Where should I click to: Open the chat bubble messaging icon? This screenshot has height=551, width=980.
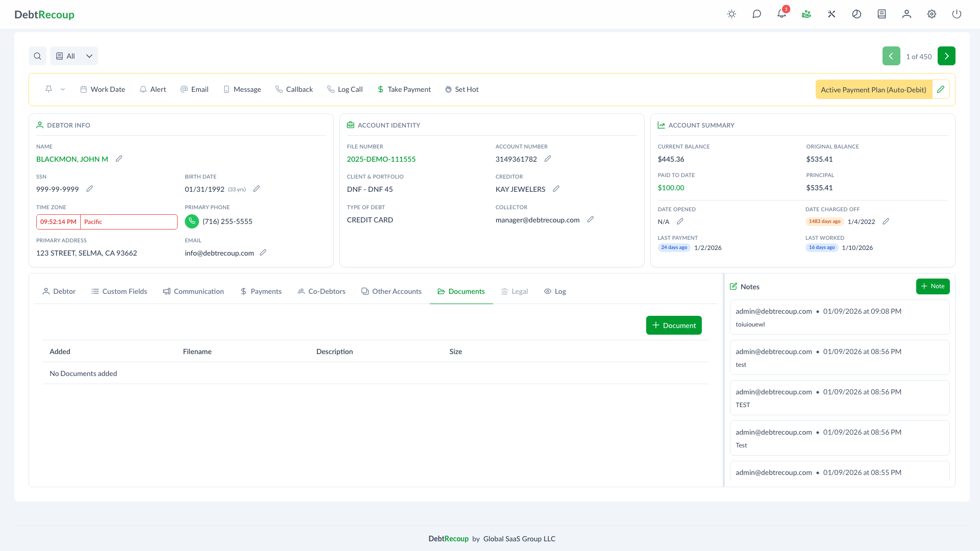click(x=757, y=14)
